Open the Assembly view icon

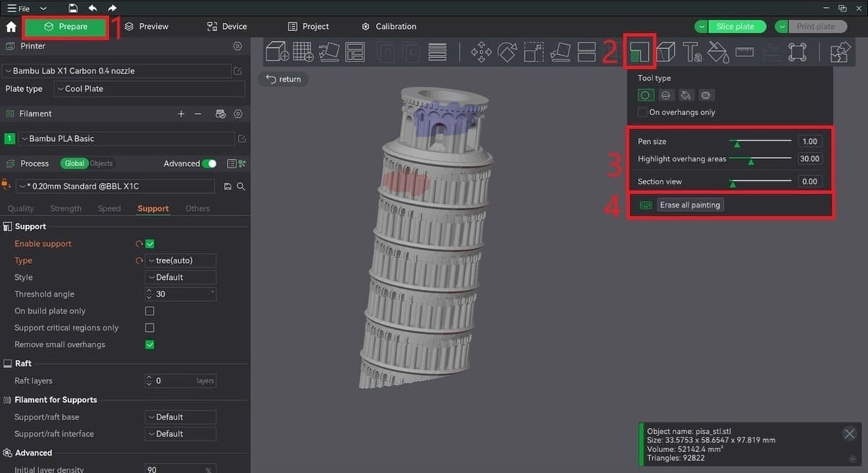coord(841,52)
